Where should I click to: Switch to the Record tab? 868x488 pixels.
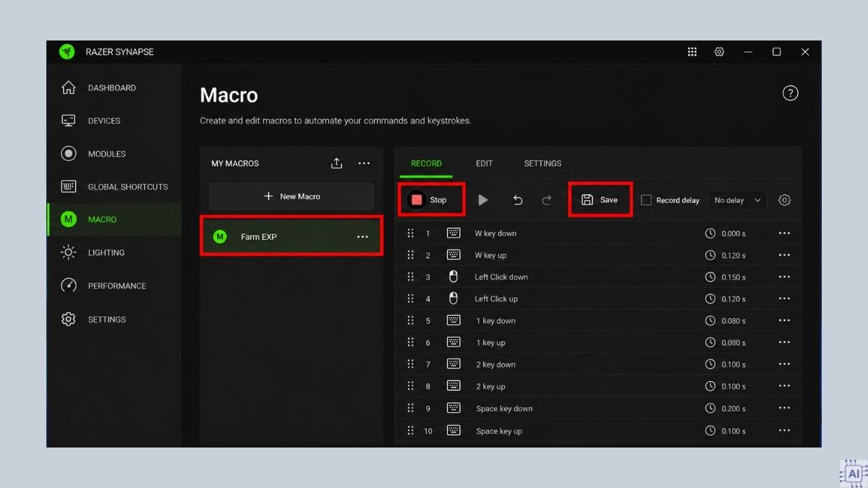pyautogui.click(x=426, y=163)
